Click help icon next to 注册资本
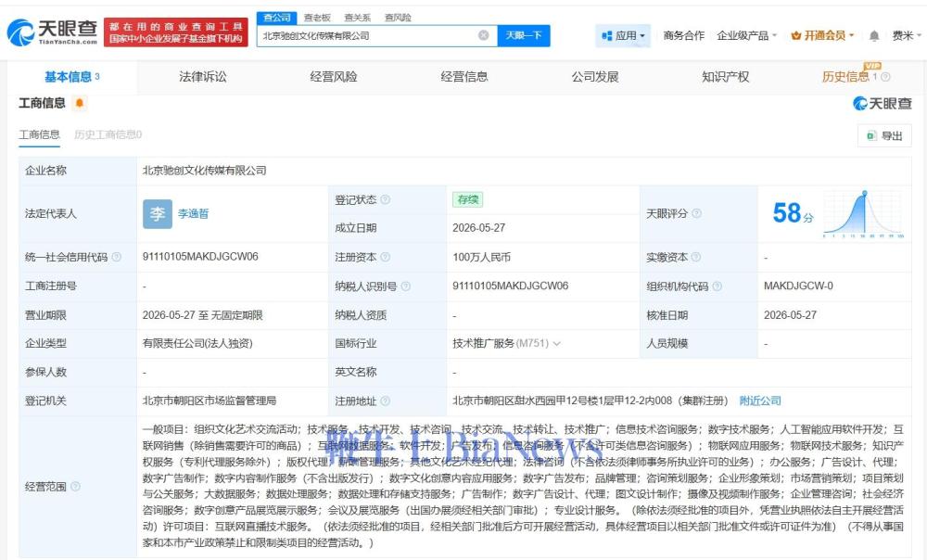The image size is (927, 560). coord(386,257)
